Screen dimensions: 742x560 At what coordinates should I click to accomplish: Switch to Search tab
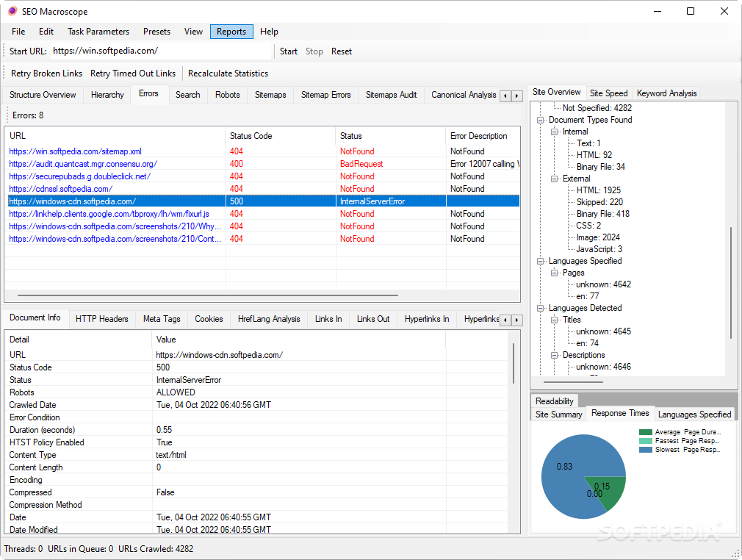188,95
